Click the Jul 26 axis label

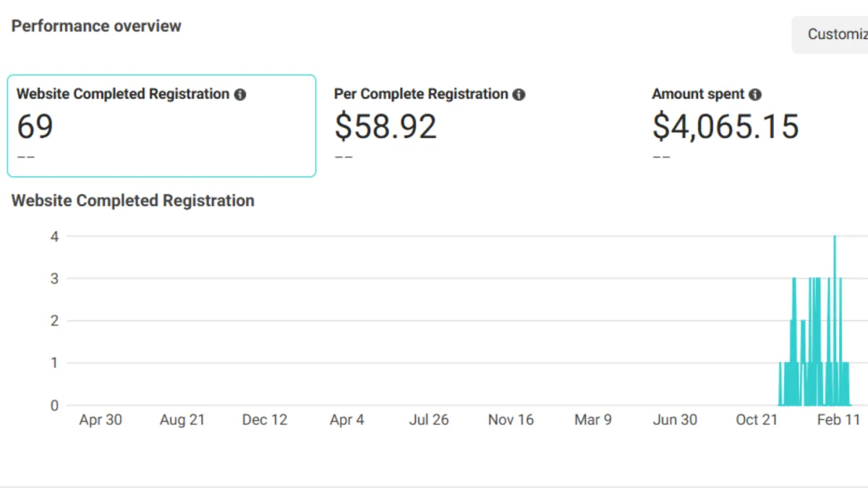tap(429, 420)
